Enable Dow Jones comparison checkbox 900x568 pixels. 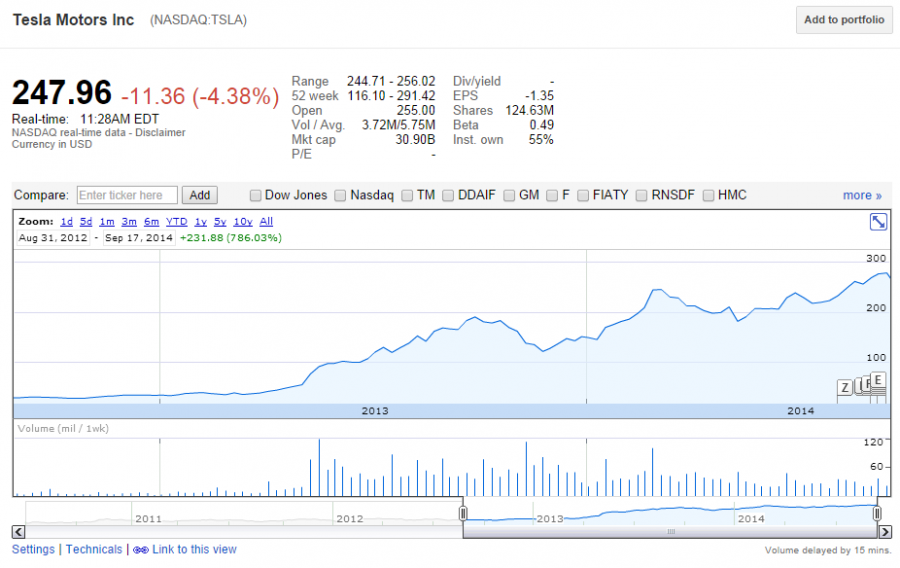click(x=256, y=195)
